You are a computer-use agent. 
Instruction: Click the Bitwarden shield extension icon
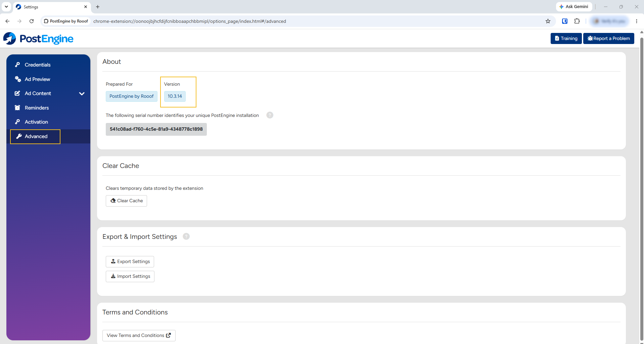[x=565, y=21]
